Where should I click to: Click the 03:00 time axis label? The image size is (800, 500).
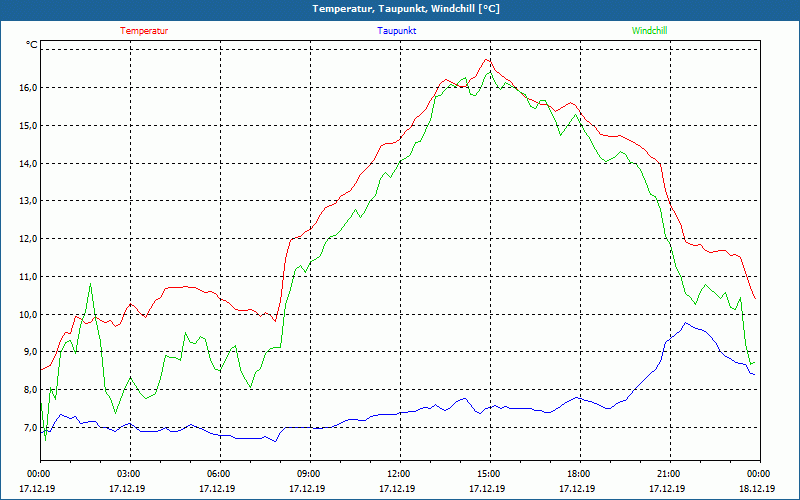point(130,474)
